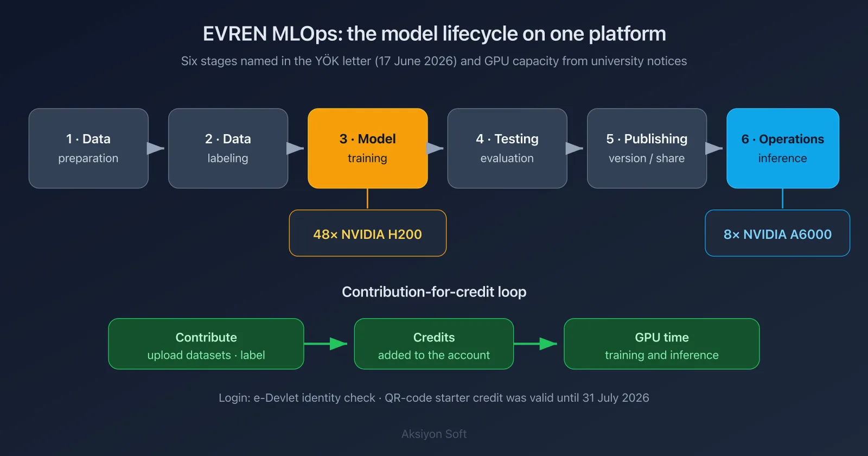Click the '1 · Data preparation' stage box

(88, 148)
